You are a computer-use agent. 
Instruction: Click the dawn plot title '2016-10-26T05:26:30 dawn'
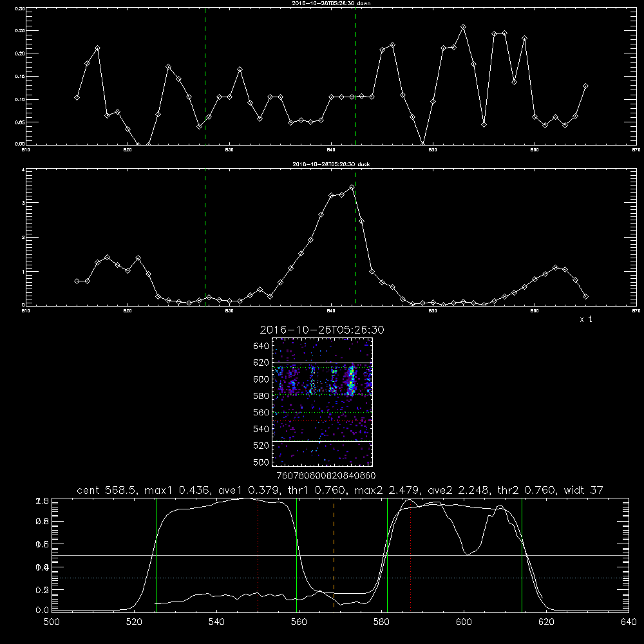(x=331, y=3)
